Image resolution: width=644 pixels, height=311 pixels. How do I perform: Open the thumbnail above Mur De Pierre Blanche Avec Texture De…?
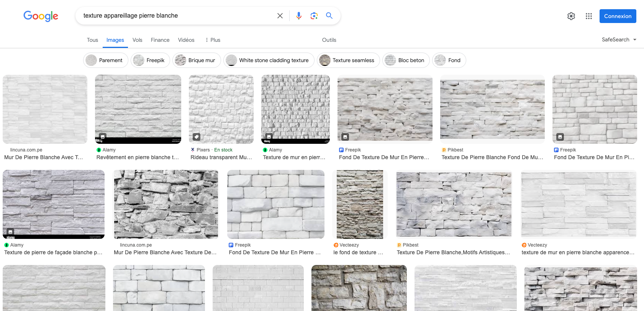[166, 204]
